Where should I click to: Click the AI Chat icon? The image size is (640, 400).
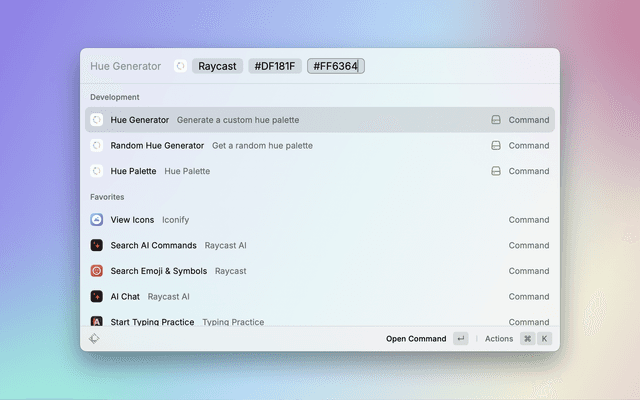pyautogui.click(x=97, y=296)
